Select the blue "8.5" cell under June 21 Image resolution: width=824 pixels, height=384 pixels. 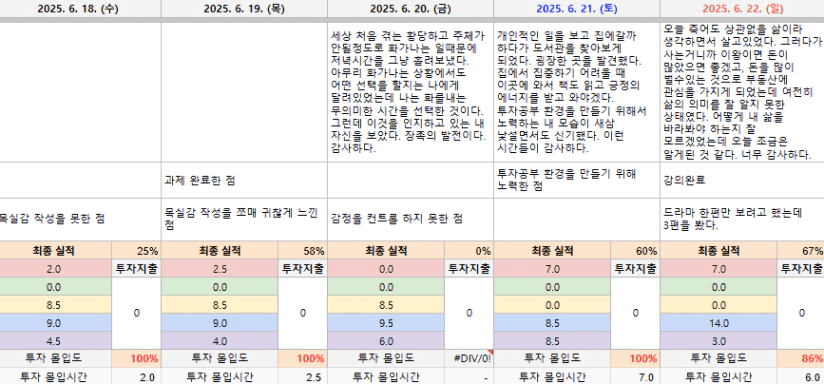click(x=552, y=323)
